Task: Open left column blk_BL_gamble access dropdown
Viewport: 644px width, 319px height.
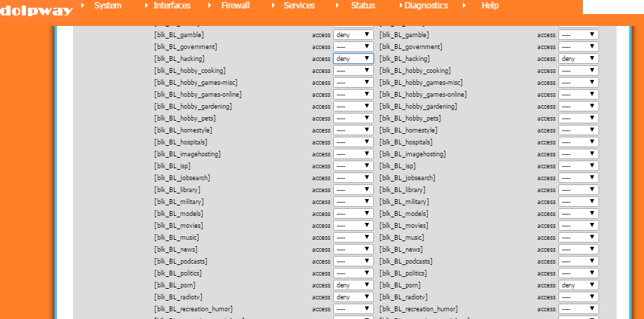Action: [x=353, y=35]
